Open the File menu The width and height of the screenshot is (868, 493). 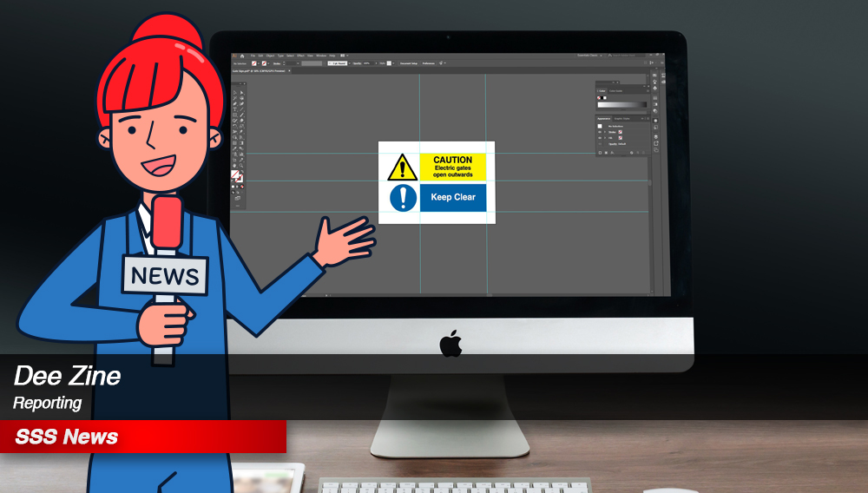tap(253, 56)
